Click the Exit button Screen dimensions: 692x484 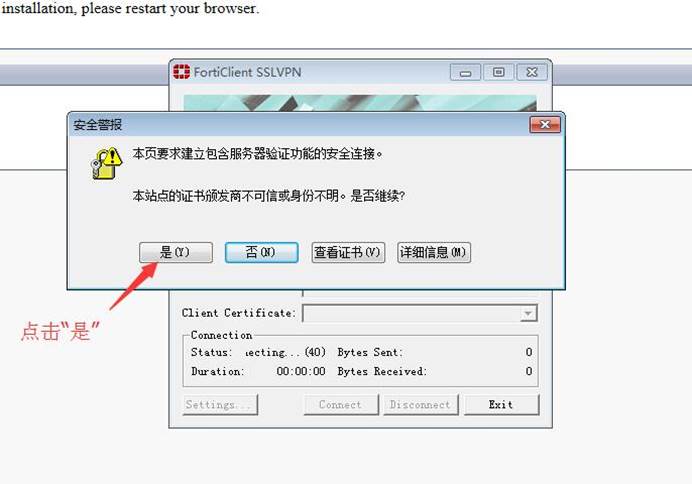pyautogui.click(x=501, y=405)
